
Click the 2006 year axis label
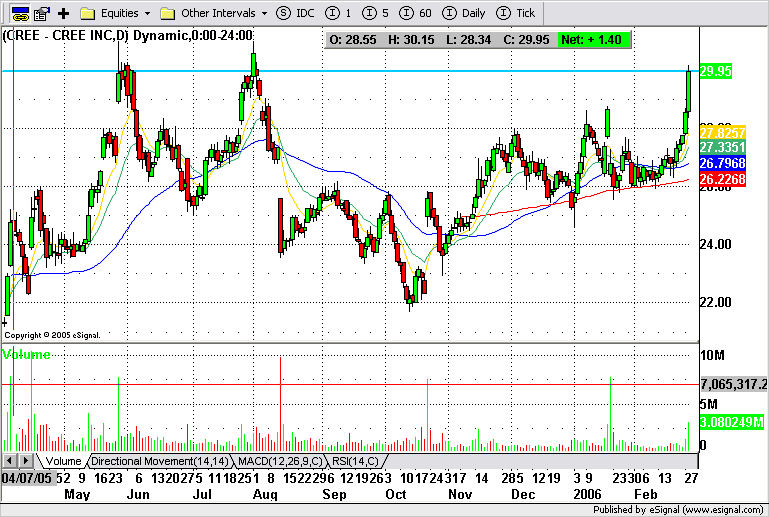[587, 494]
